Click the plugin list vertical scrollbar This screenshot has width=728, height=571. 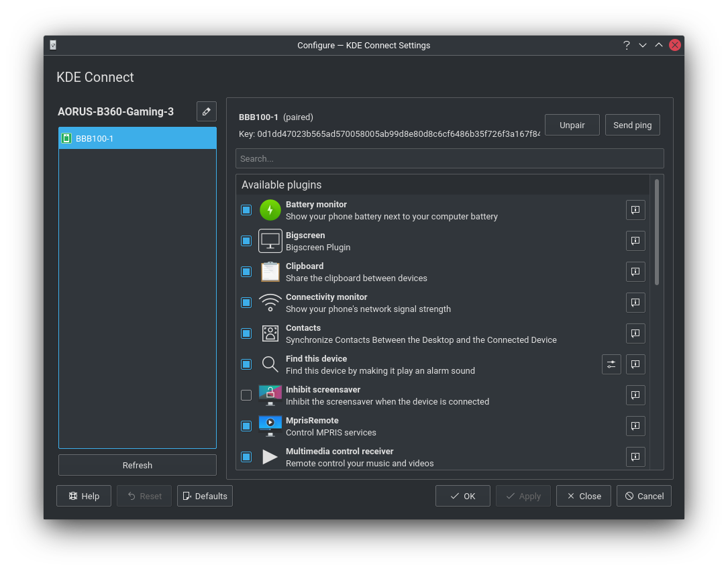pyautogui.click(x=657, y=232)
